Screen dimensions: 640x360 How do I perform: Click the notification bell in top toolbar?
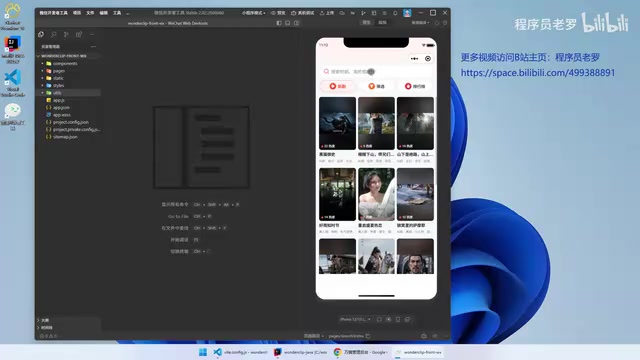pos(395,13)
